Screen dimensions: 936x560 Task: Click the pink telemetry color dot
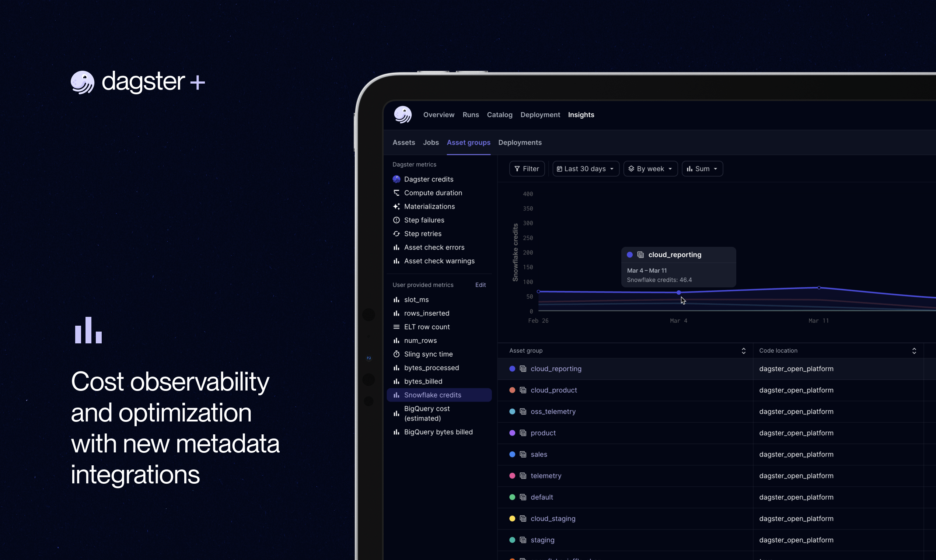pyautogui.click(x=512, y=476)
